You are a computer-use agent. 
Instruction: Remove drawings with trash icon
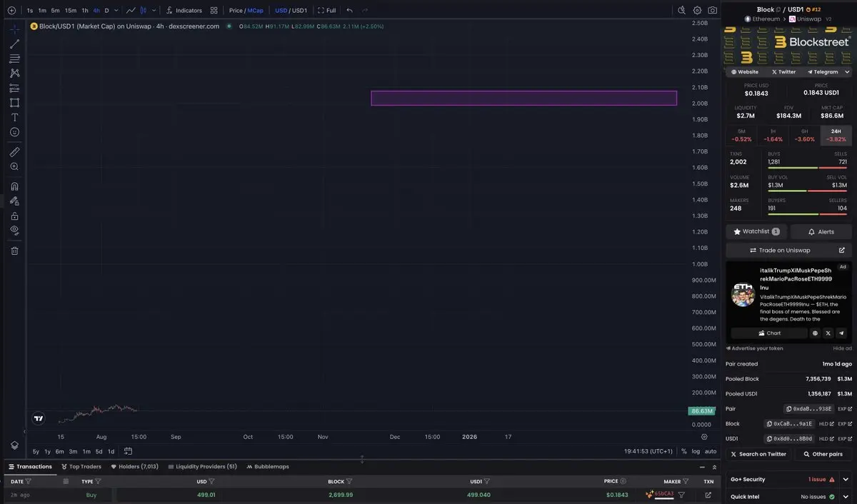coord(14,251)
